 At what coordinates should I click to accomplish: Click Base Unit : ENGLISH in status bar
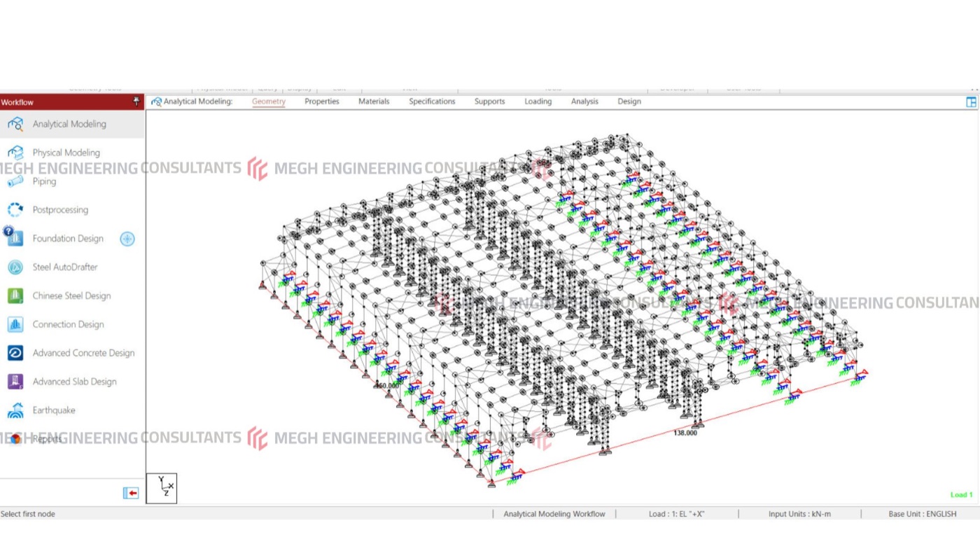click(x=923, y=514)
